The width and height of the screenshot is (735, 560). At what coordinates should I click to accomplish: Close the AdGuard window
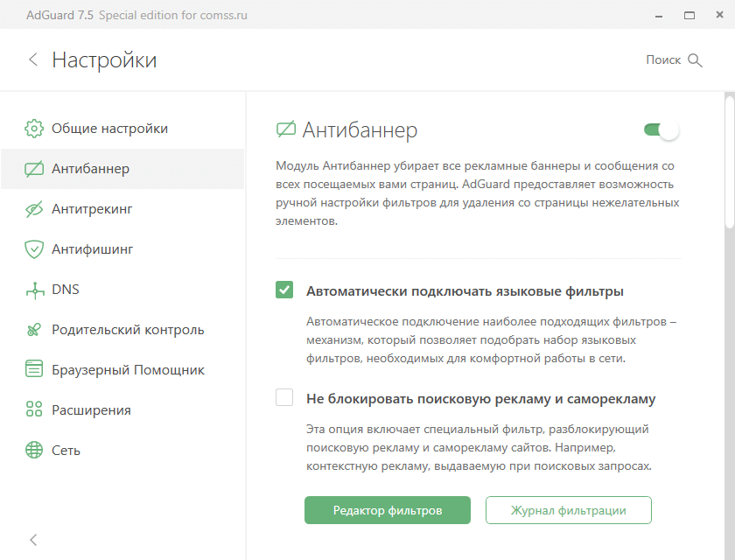pyautogui.click(x=719, y=15)
